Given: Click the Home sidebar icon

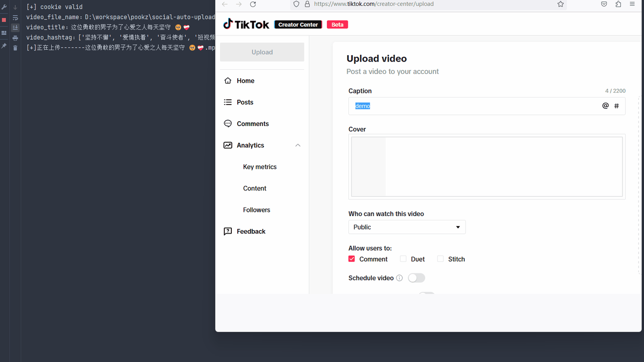Looking at the screenshot, I should [228, 80].
